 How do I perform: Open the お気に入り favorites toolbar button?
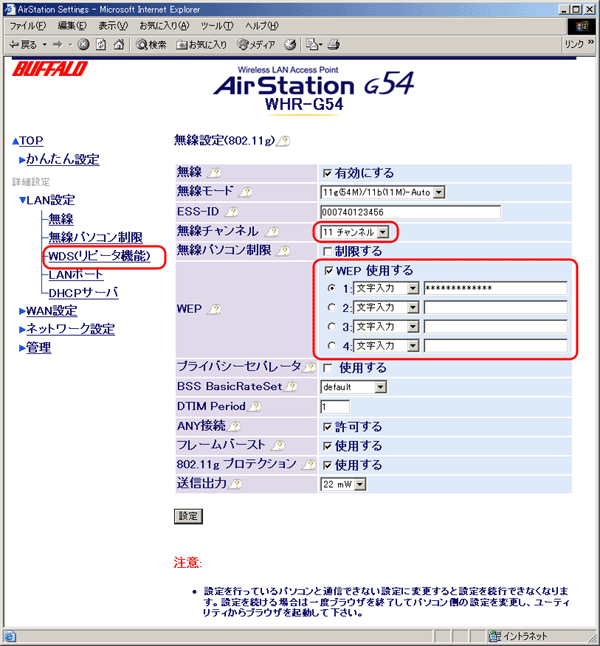[x=202, y=44]
